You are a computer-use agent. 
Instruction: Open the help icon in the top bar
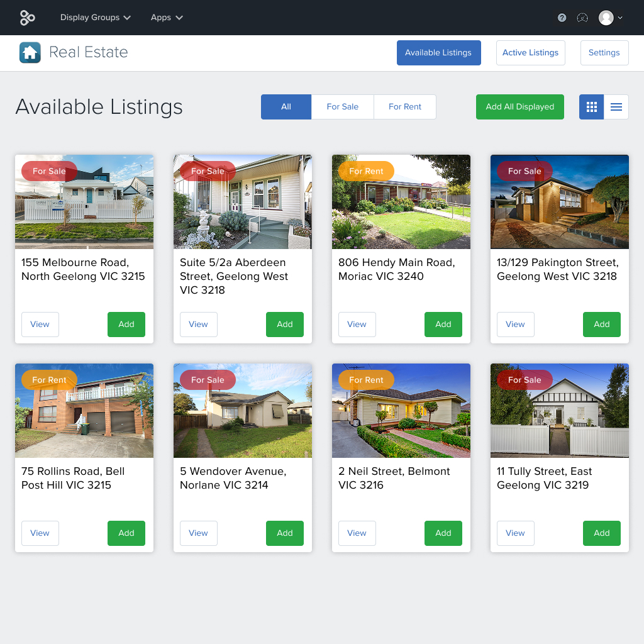click(562, 18)
